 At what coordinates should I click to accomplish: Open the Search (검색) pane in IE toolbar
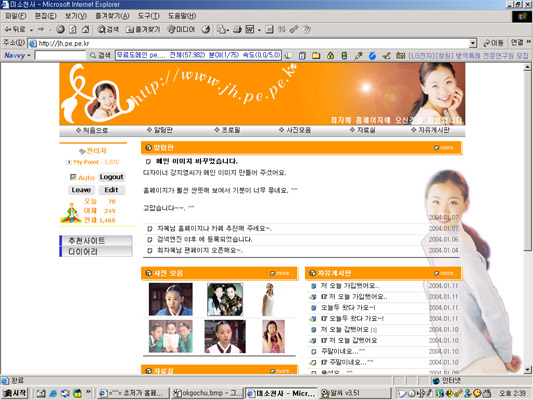108,30
